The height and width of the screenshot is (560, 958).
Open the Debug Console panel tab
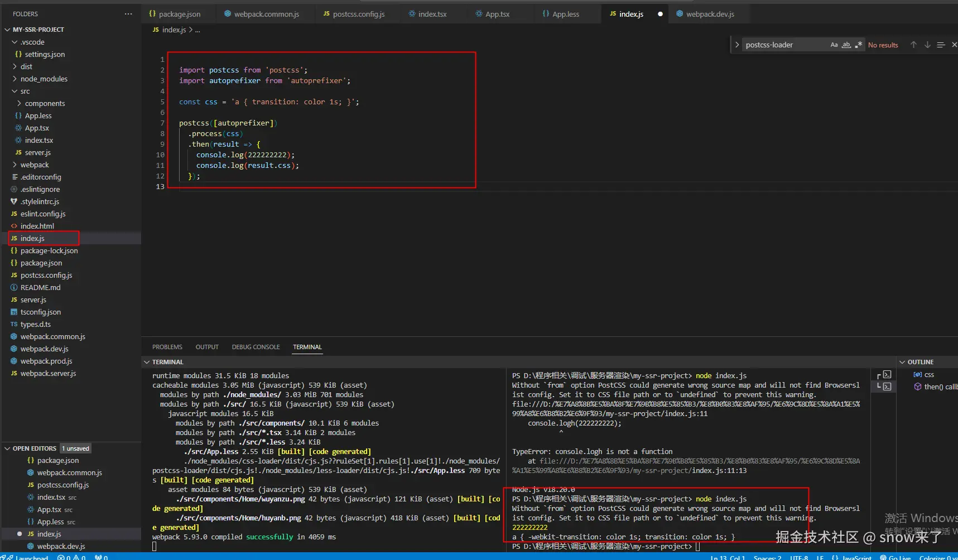coord(256,347)
